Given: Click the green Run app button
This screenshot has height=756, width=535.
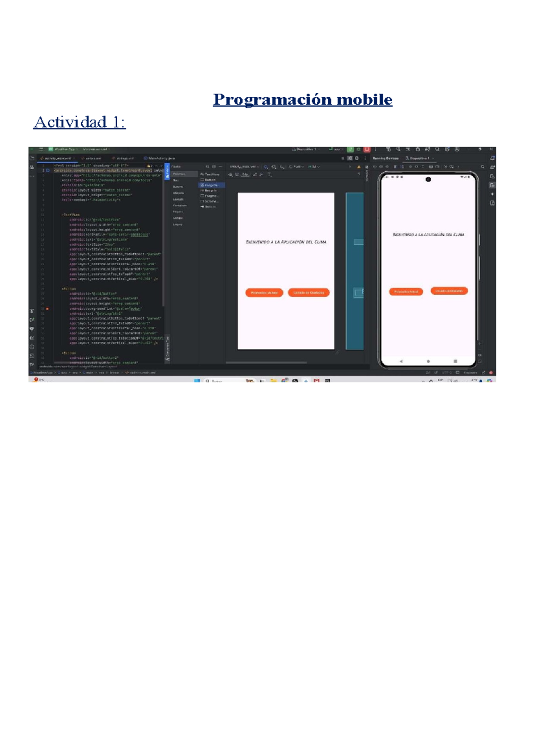Looking at the screenshot, I should point(350,149).
